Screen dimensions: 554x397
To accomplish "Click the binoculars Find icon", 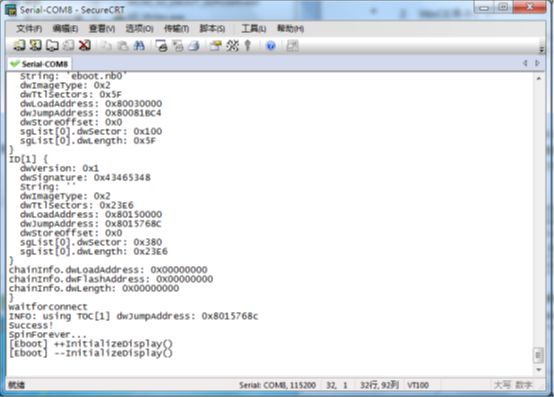I will 139,46.
